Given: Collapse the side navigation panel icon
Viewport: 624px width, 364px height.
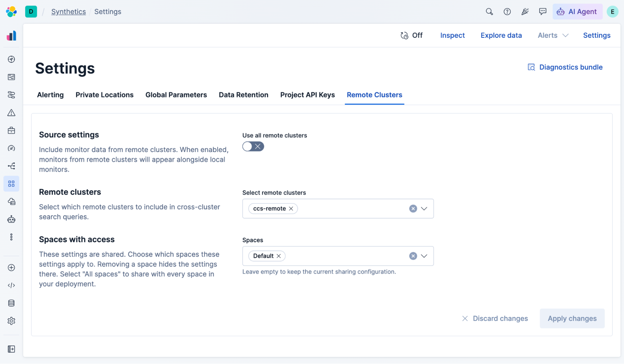Looking at the screenshot, I should [11, 349].
